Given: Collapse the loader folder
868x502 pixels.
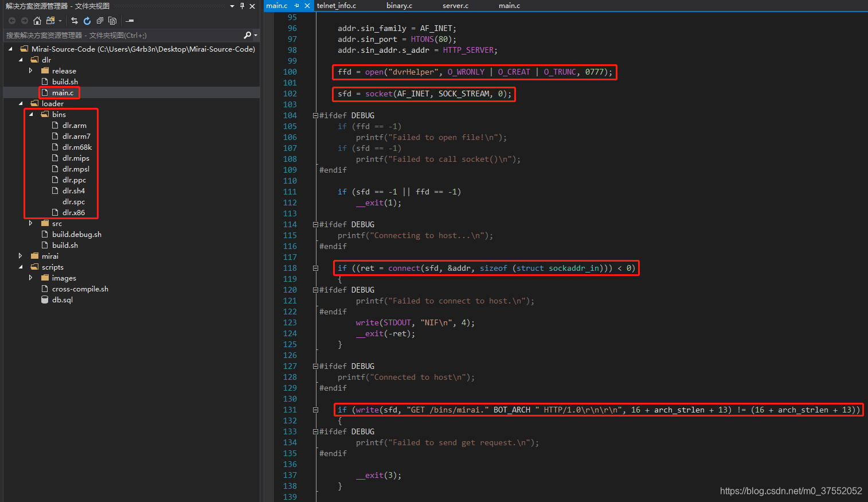Looking at the screenshot, I should tap(21, 104).
